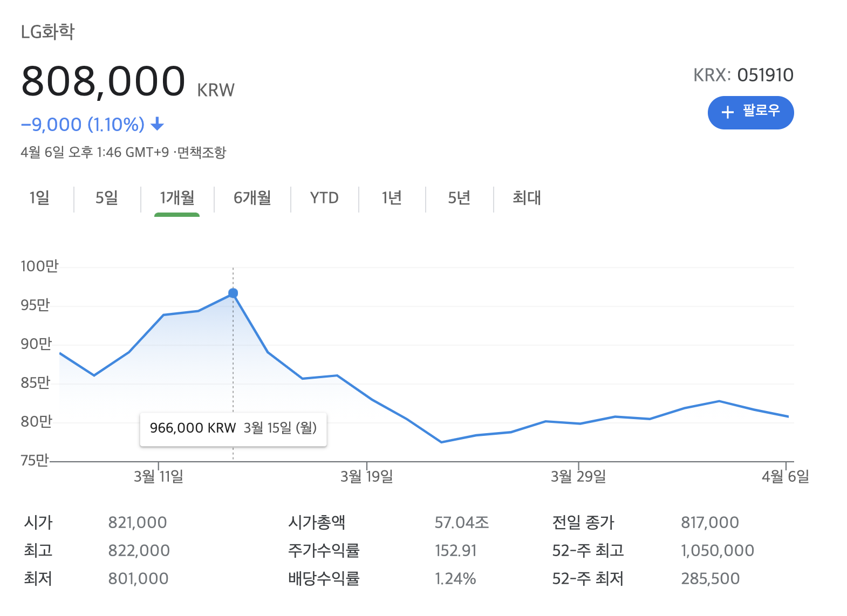The height and width of the screenshot is (616, 847).
Task: Click the 52-주 최고 label
Action: click(588, 550)
